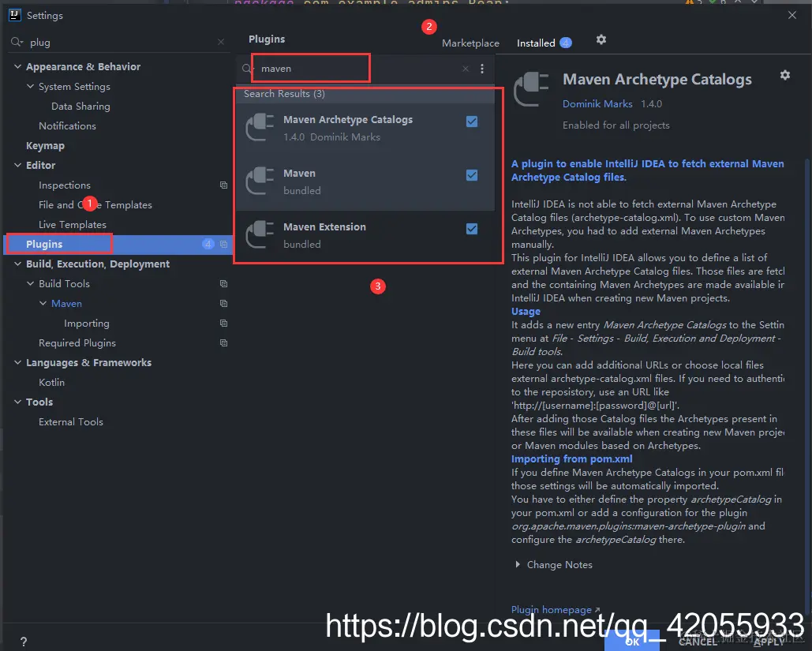Screen dimensions: 812x651
Task: Select Required Plugins tree item
Action: click(77, 342)
